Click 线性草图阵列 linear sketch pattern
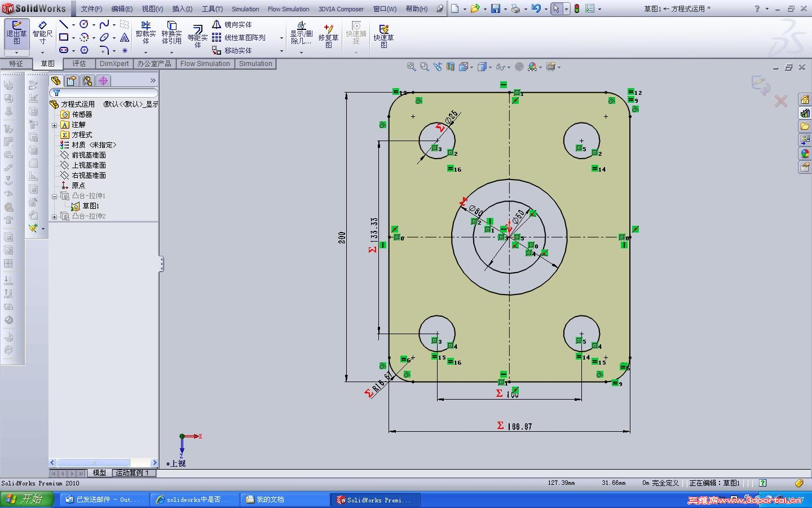This screenshot has height=508, width=812. [x=239, y=37]
